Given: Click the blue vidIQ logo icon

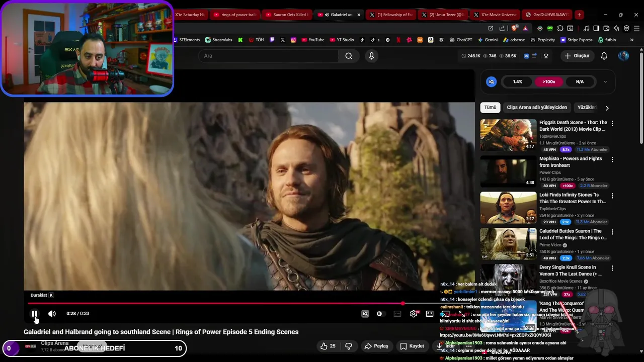Looking at the screenshot, I should tap(492, 81).
